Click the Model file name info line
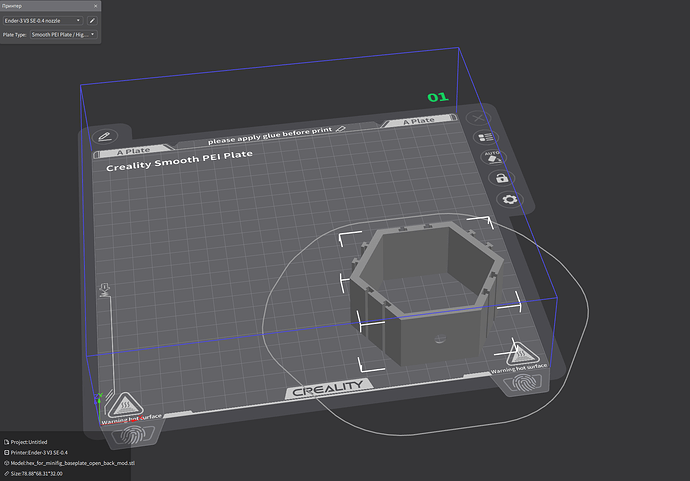 pos(70,463)
